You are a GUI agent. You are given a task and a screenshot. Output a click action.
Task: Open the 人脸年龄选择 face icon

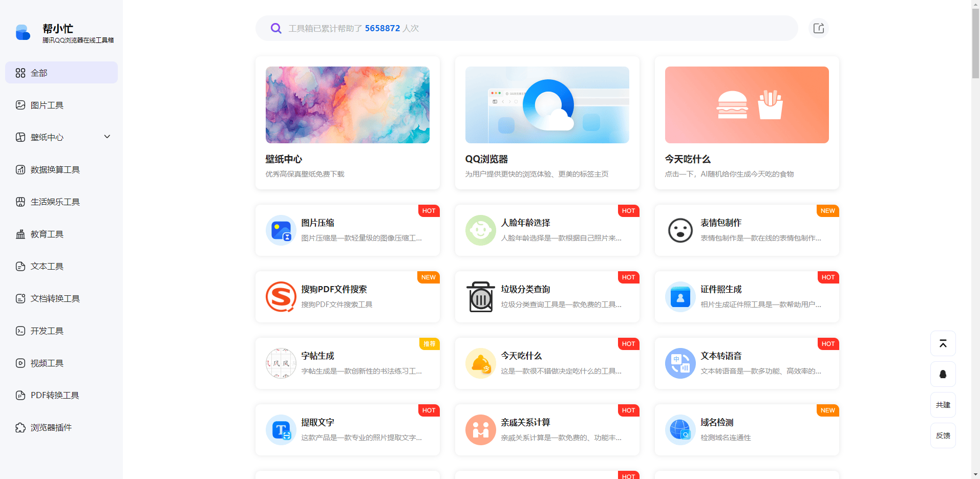(481, 230)
